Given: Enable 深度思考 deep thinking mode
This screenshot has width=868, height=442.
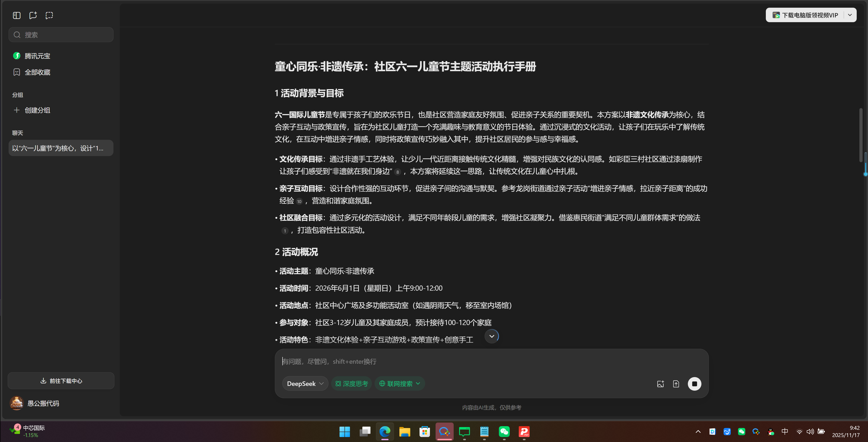Looking at the screenshot, I should [351, 383].
